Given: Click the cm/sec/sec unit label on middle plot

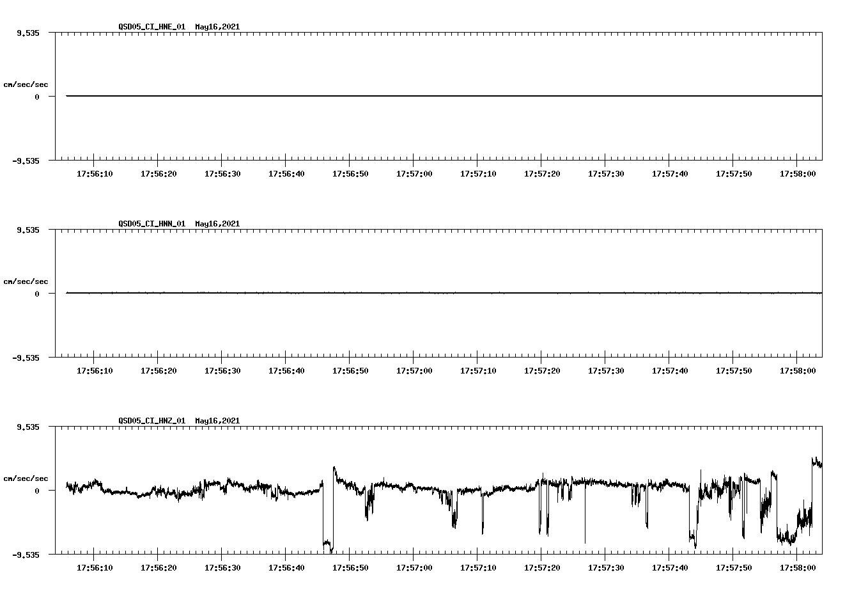Looking at the screenshot, I should click(x=27, y=281).
